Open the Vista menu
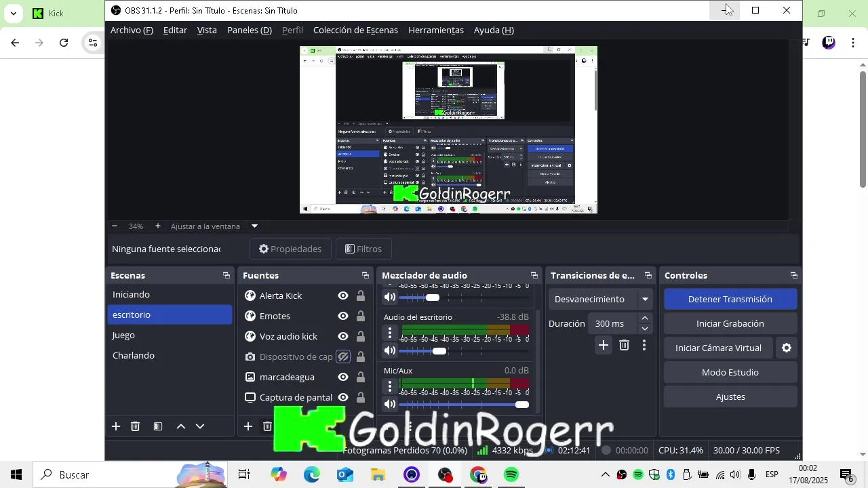The height and width of the screenshot is (488, 868). (207, 30)
